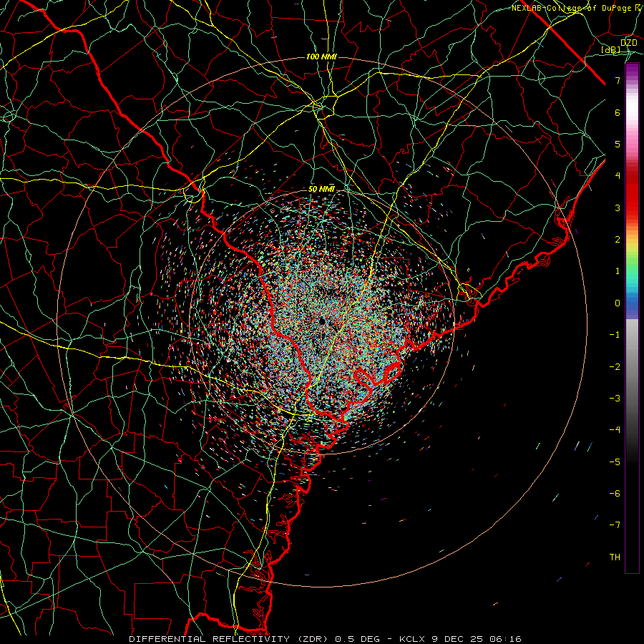Viewport: 644px width, 644px height.
Task: Click the "TH" threshold label on the scale
Action: coord(615,557)
